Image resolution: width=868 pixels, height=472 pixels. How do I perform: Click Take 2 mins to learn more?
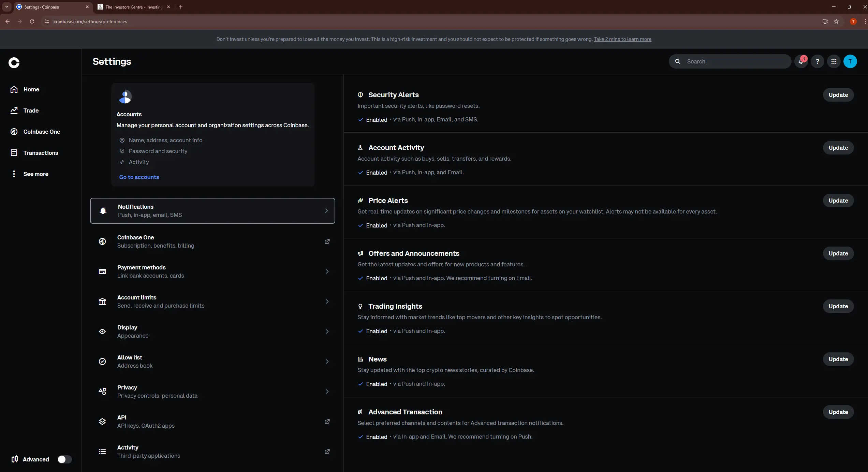click(x=622, y=39)
